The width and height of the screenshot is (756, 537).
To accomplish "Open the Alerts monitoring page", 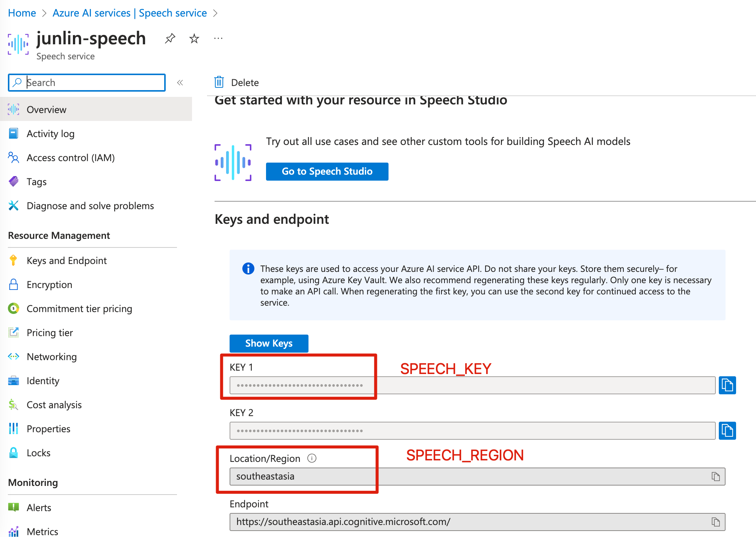I will (x=39, y=508).
